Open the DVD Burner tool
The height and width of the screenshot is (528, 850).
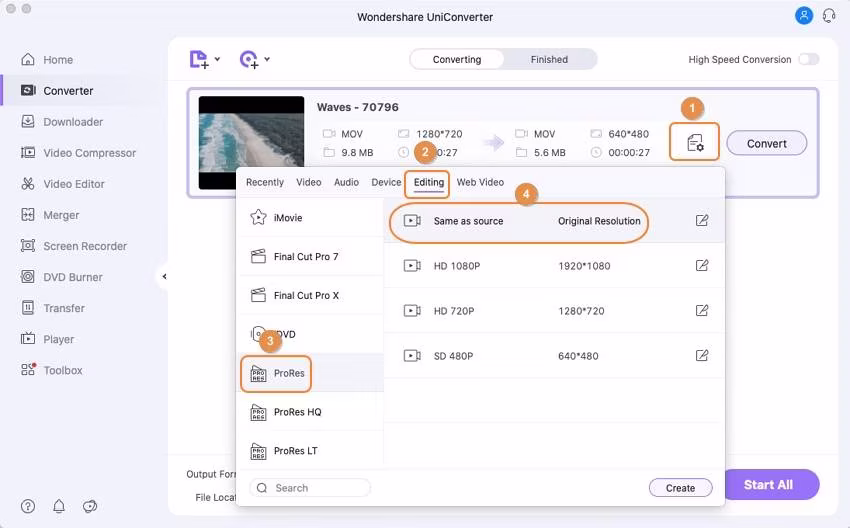coord(61,277)
